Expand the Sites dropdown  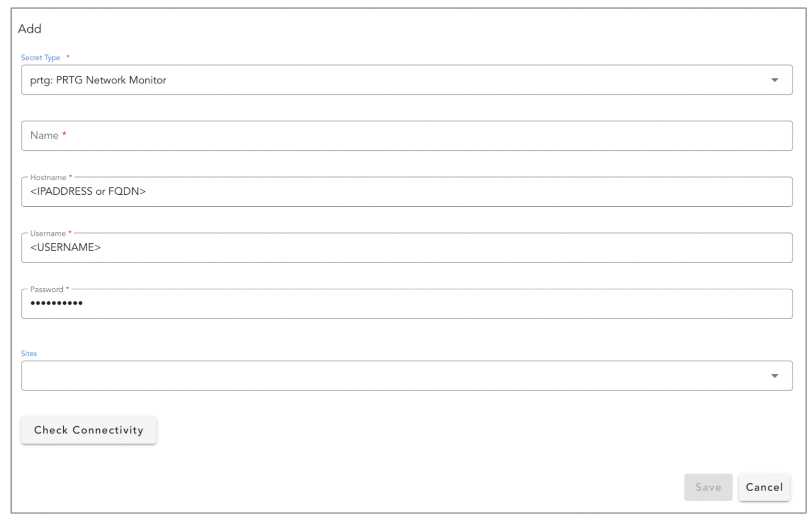pos(405,375)
